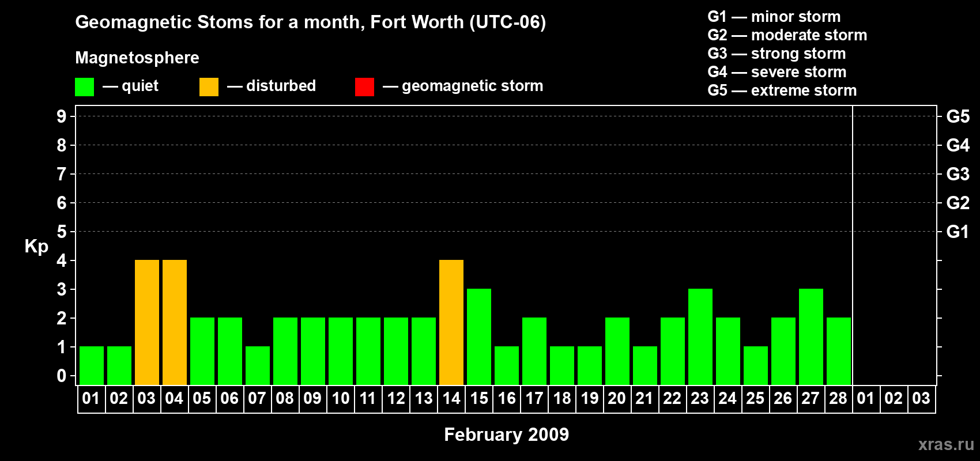Click the green quiet legend swatch
Image resolution: width=980 pixels, height=461 pixels.
[x=84, y=87]
